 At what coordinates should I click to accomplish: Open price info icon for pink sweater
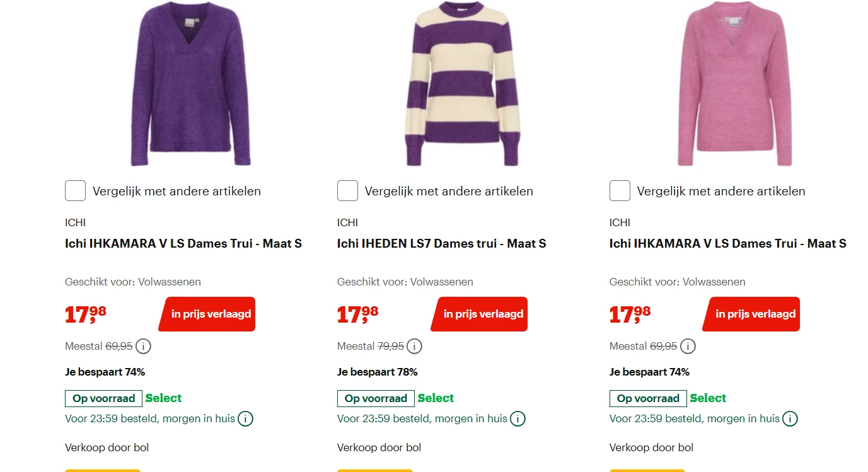point(688,346)
